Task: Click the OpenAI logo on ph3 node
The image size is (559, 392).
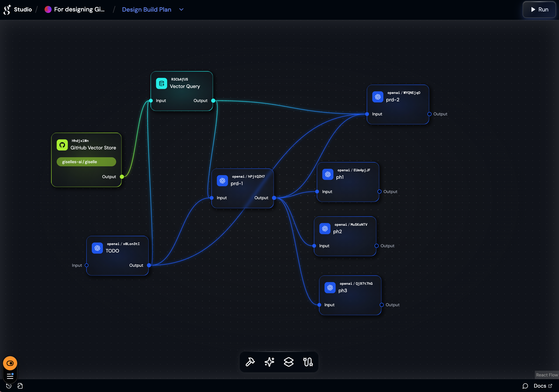Action: [x=330, y=288]
